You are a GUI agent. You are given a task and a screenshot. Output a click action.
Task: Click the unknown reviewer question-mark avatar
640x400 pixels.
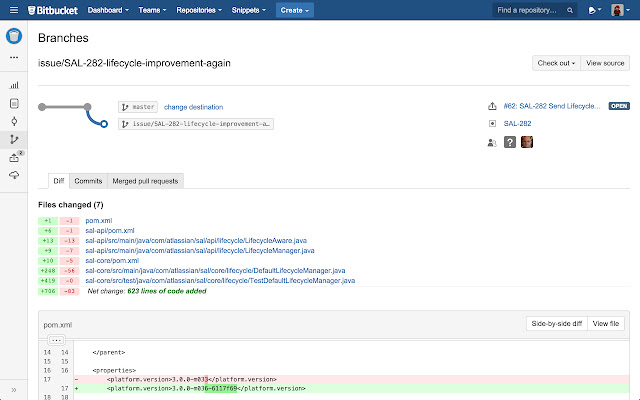click(509, 142)
